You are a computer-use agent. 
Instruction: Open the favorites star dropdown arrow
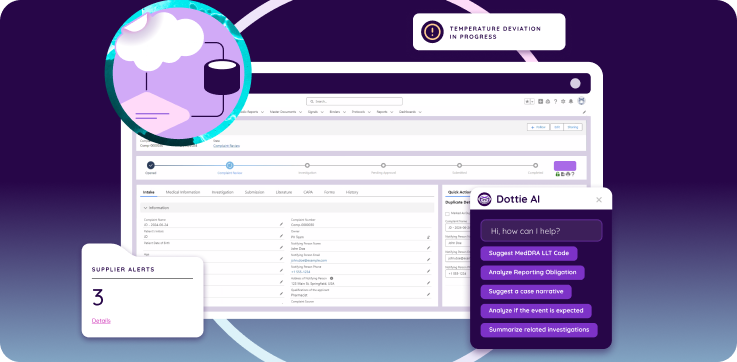(x=532, y=101)
